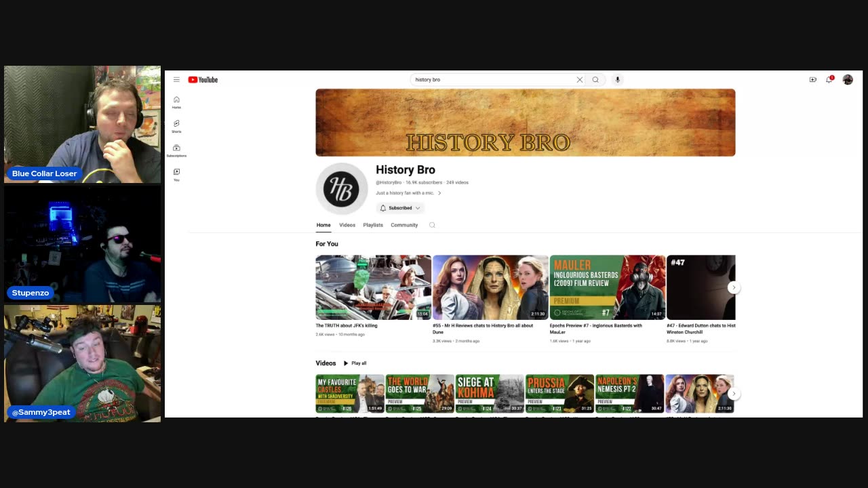Advance the For You carousel arrow
This screenshot has height=488, width=868.
click(x=733, y=287)
